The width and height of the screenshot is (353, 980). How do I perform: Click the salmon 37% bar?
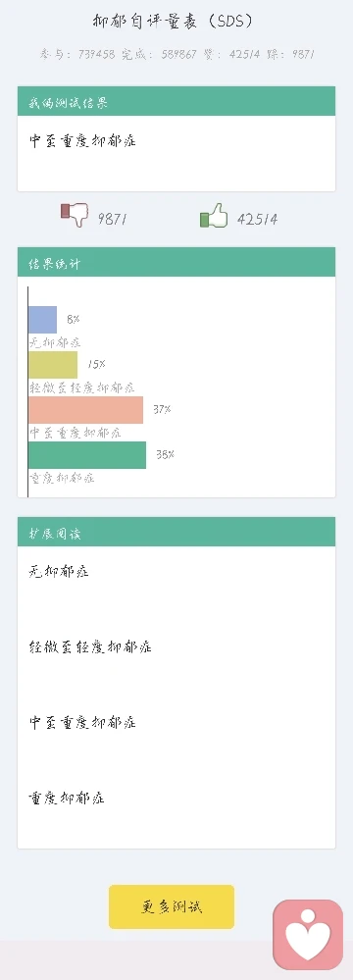85,410
